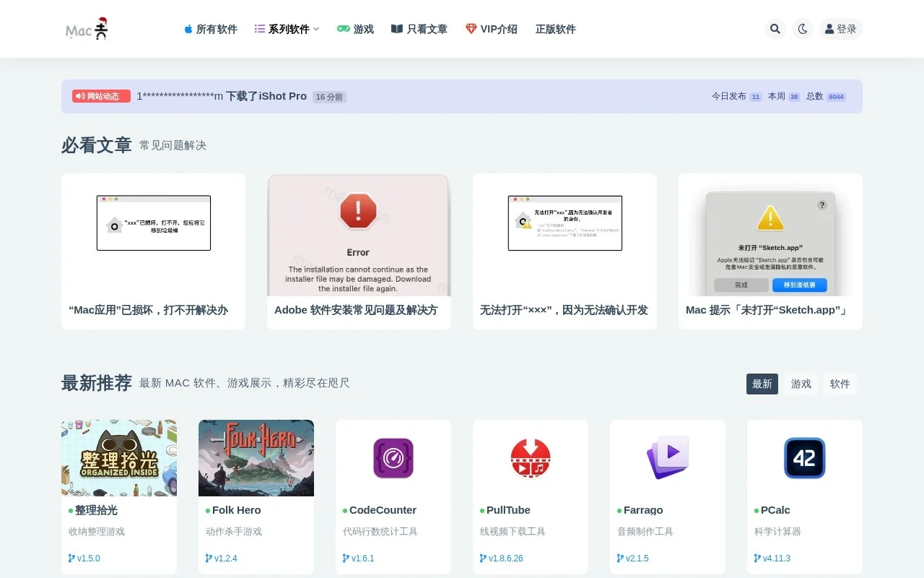Select the 游戏 filter toggle
The width and height of the screenshot is (924, 578).
click(x=801, y=384)
